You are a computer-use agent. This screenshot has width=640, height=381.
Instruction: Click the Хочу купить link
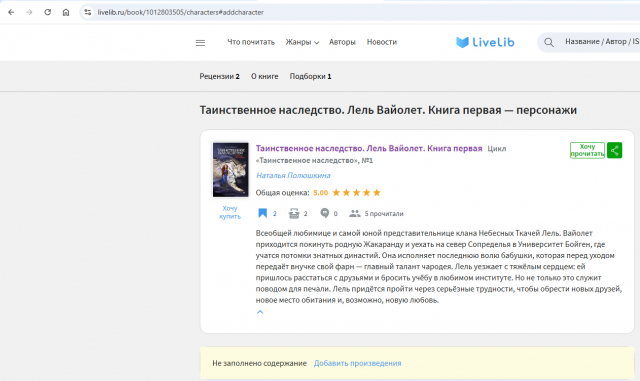(230, 212)
